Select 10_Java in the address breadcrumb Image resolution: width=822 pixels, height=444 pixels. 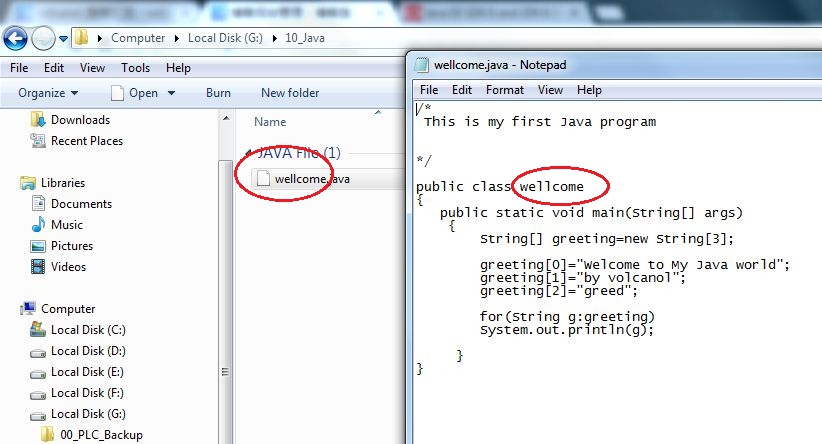coord(305,38)
